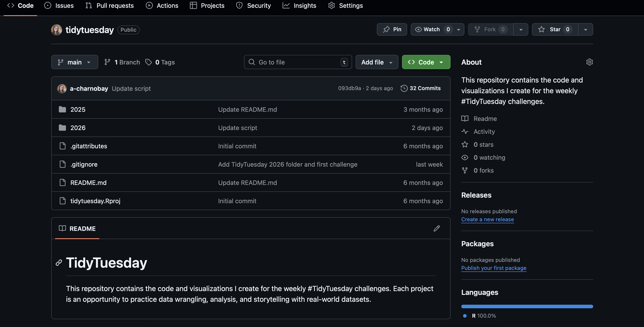Expand the green Code dropdown
The height and width of the screenshot is (327, 644).
[426, 62]
